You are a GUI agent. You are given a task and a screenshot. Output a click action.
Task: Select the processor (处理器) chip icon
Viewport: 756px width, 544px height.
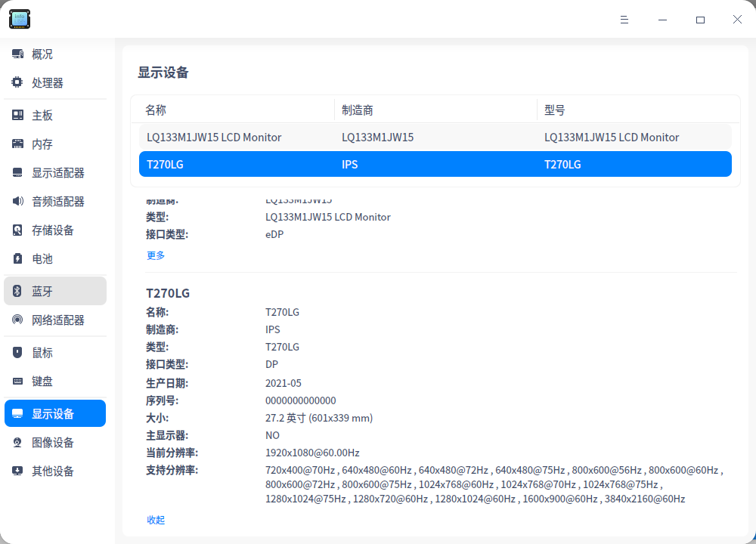[17, 83]
